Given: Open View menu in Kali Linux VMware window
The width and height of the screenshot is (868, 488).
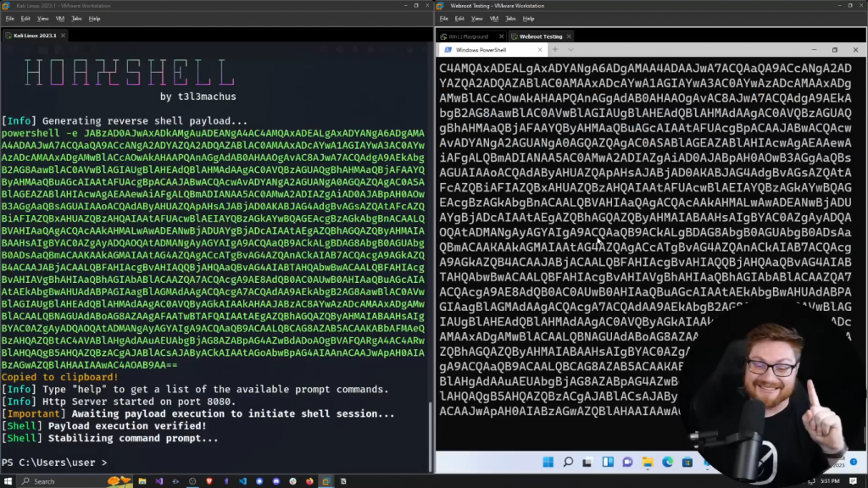Looking at the screenshot, I should pos(42,19).
